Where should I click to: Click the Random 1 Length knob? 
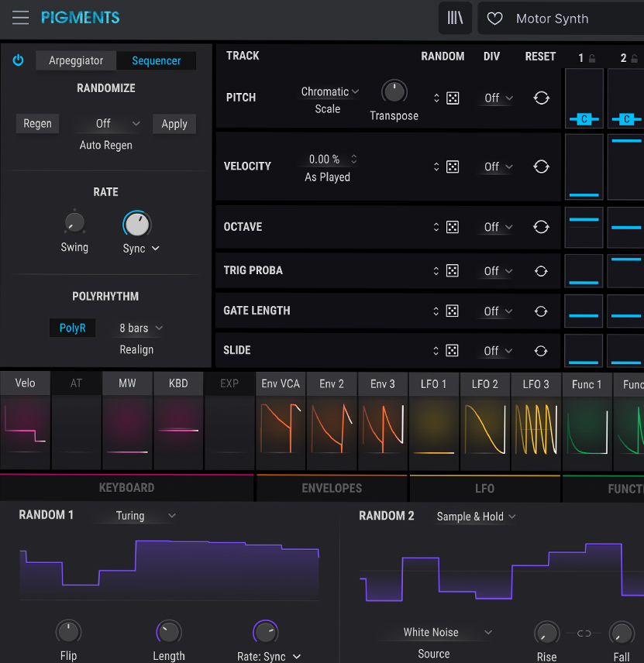pos(169,633)
